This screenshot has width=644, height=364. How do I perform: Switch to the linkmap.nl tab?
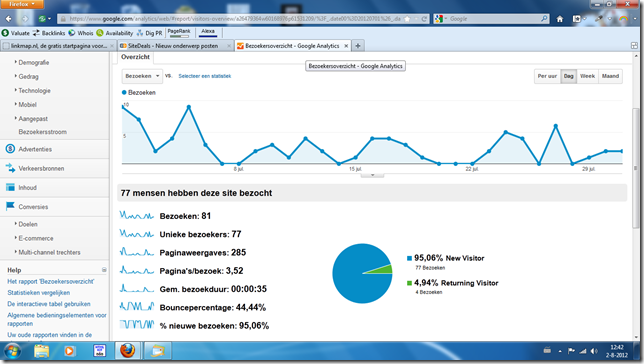(x=58, y=46)
